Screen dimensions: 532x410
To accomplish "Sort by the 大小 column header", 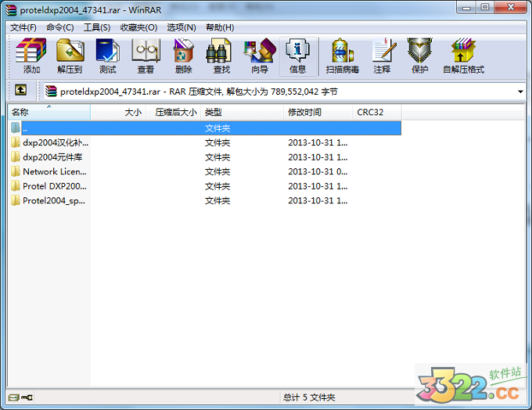I will [117, 112].
